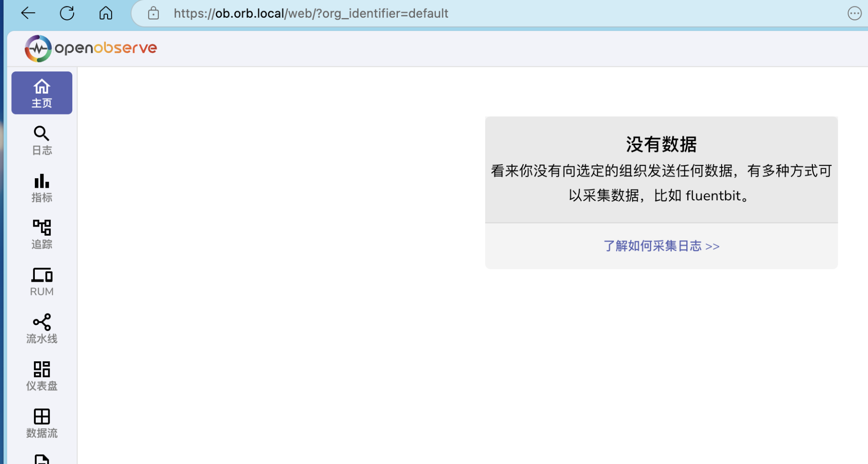The image size is (868, 464).
Task: Click the browser back arrow
Action: 28,13
